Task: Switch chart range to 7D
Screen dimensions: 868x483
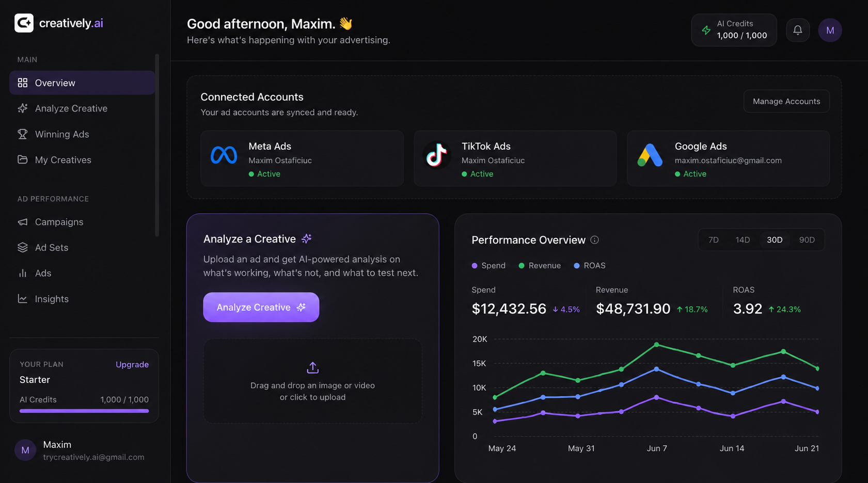Action: click(x=714, y=240)
